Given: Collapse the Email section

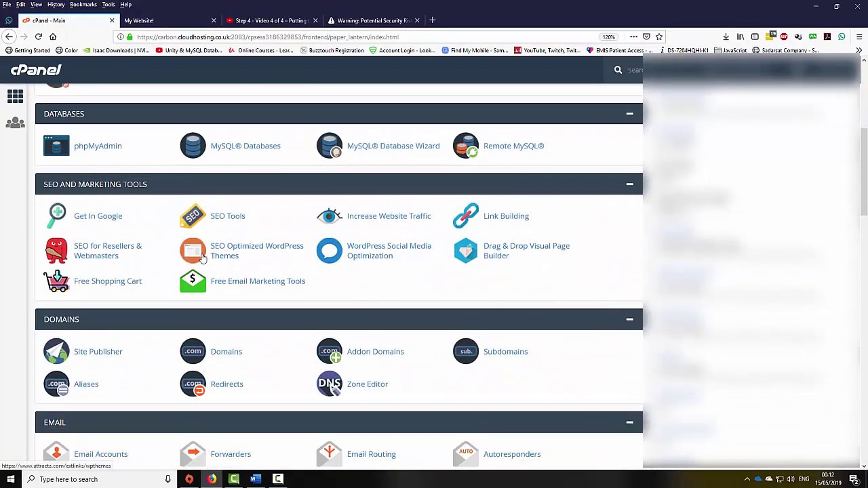Looking at the screenshot, I should point(629,422).
